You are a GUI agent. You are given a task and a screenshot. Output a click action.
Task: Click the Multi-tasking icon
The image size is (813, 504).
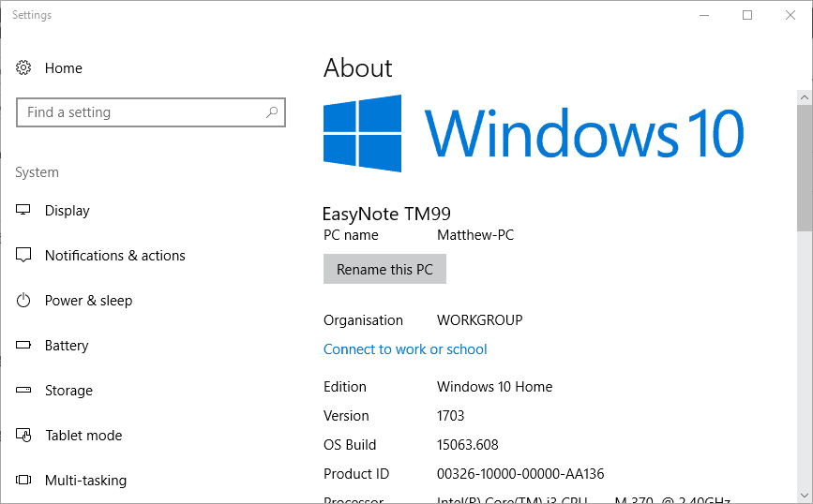(24, 481)
